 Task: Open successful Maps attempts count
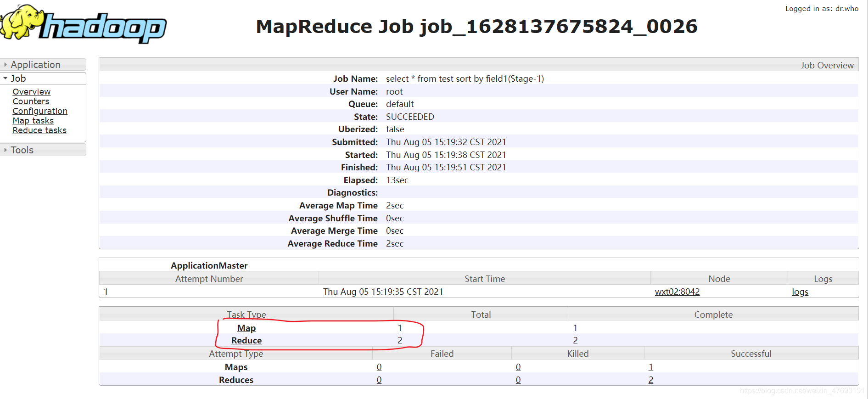pos(651,367)
